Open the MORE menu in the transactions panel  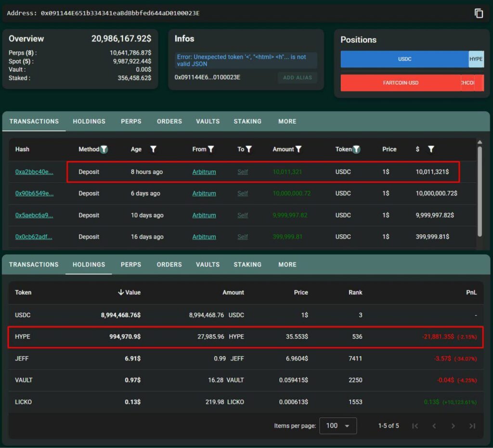pos(287,121)
